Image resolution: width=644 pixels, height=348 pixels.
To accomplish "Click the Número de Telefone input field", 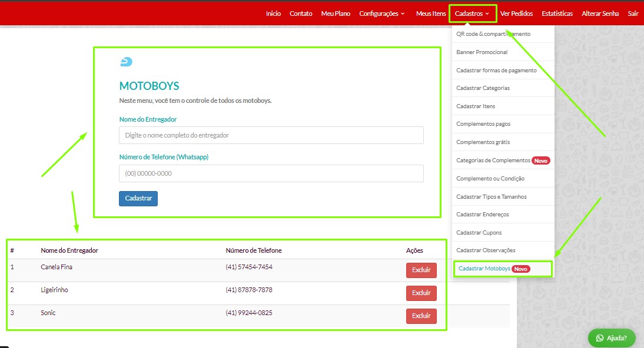I will [271, 173].
